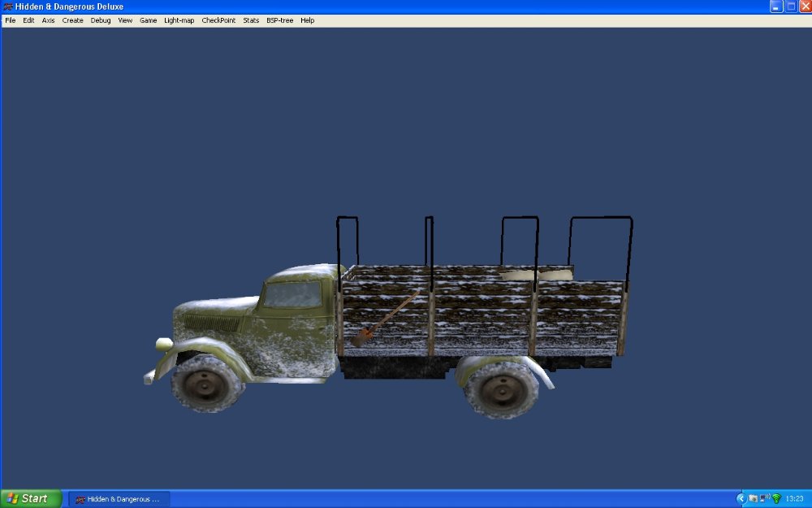Restore down the Hidden & Dangerous window
812x508 pixels.
tap(791, 7)
